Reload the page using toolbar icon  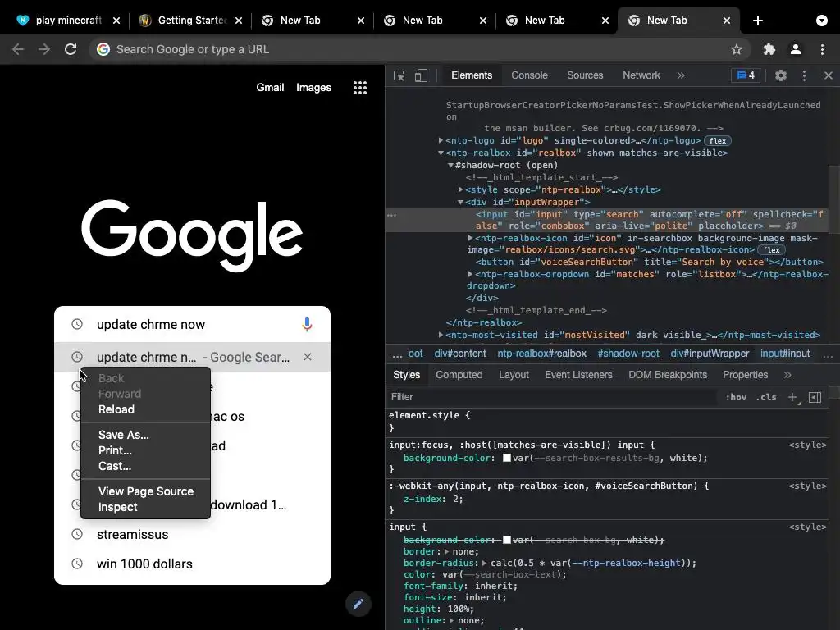[x=71, y=49]
